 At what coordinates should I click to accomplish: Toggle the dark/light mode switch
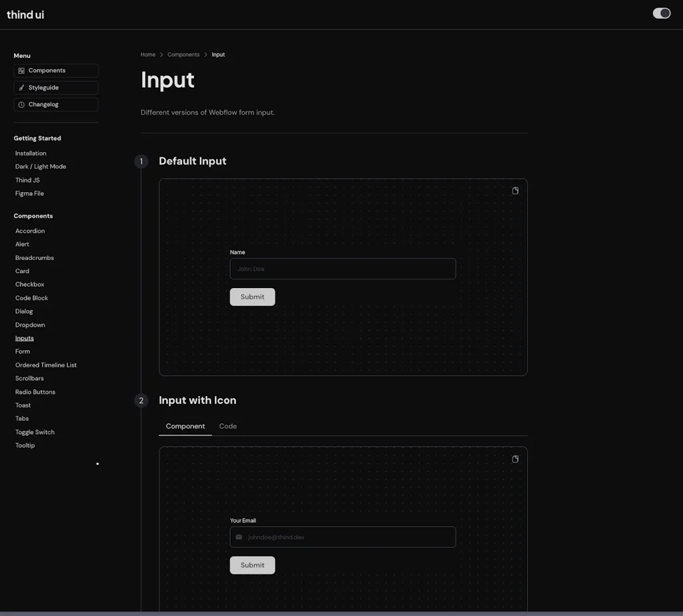pos(661,13)
